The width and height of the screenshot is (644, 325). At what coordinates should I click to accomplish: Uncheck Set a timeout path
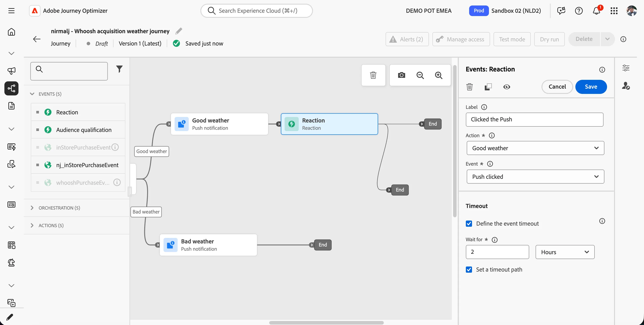[469, 270]
